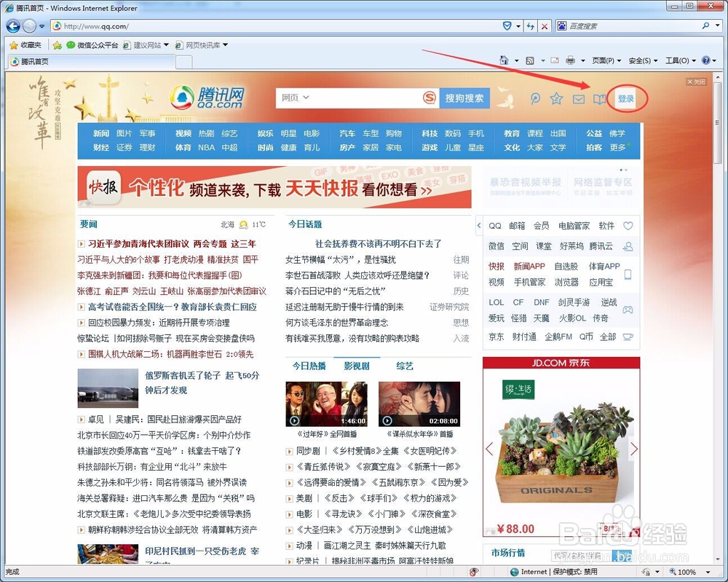Click the add to favorites bar star icon
Screen dimensions: 728x582
(x=57, y=45)
